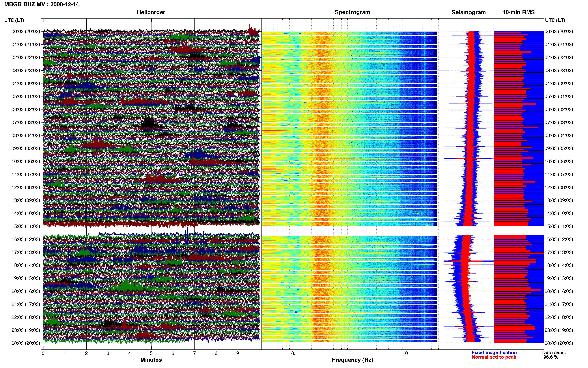Click the '0' tick on Minutes axis

click(43, 353)
